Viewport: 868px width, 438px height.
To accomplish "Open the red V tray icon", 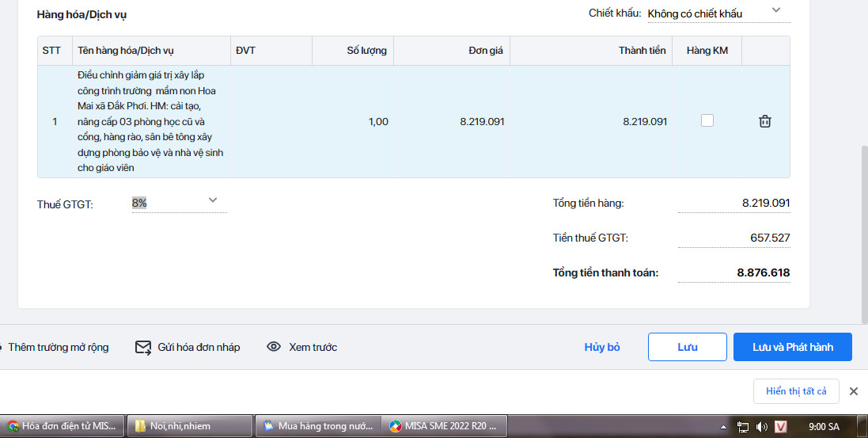I will [782, 426].
